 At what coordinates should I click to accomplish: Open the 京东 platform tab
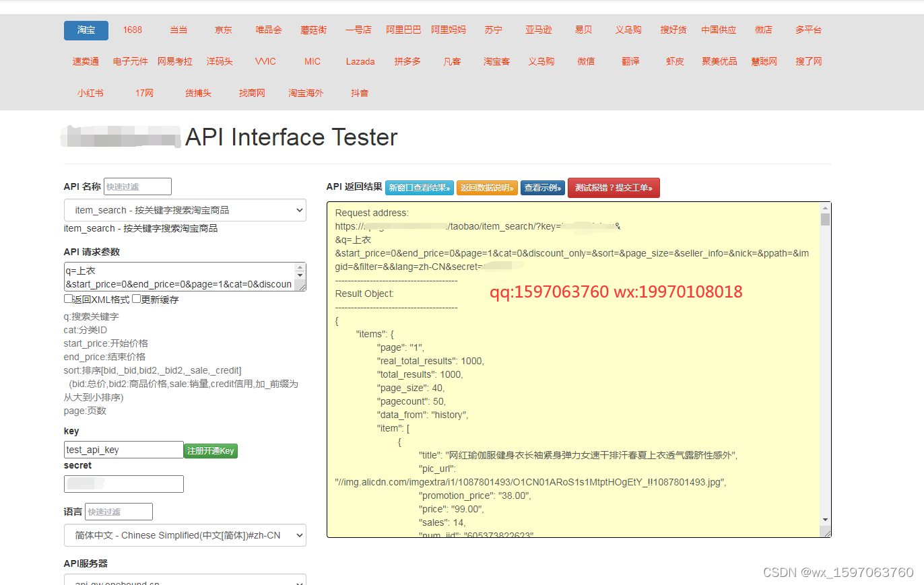pos(224,30)
